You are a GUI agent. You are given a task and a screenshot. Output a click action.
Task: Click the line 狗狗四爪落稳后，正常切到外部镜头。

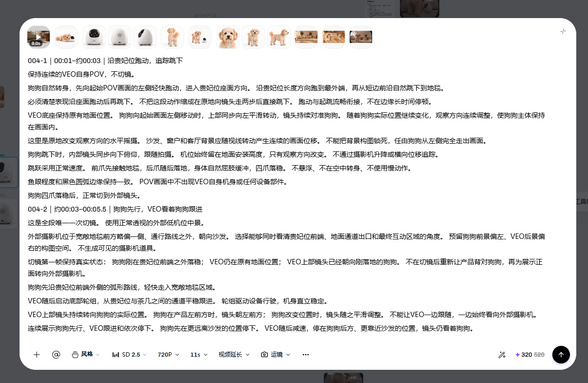(84, 195)
